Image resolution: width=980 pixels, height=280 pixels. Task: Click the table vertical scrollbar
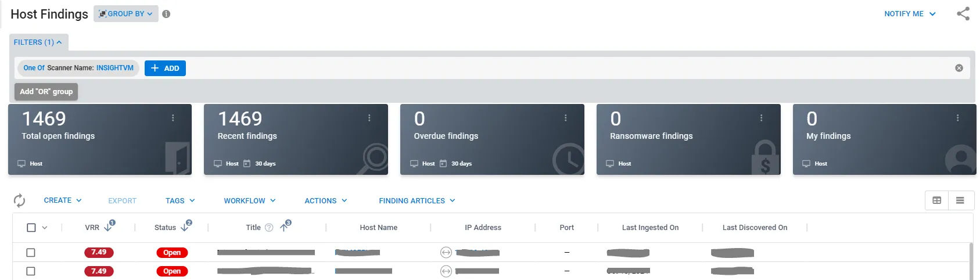click(971, 261)
